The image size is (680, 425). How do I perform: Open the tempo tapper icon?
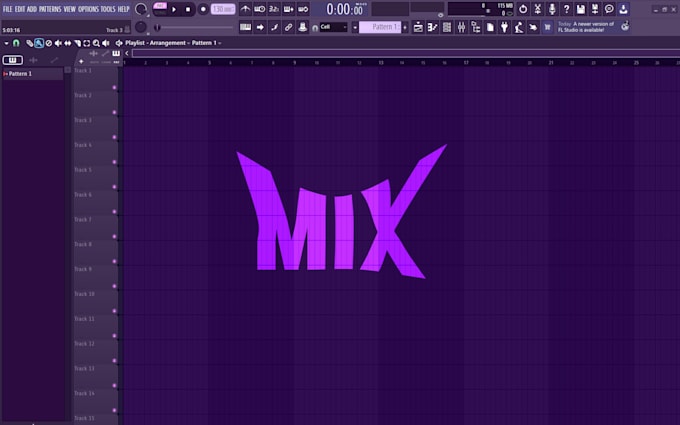519,27
